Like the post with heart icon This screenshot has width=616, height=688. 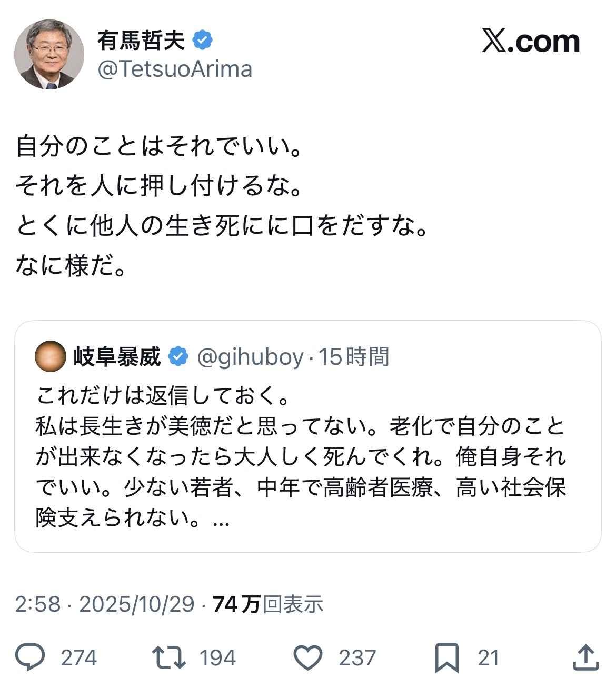pos(307,657)
